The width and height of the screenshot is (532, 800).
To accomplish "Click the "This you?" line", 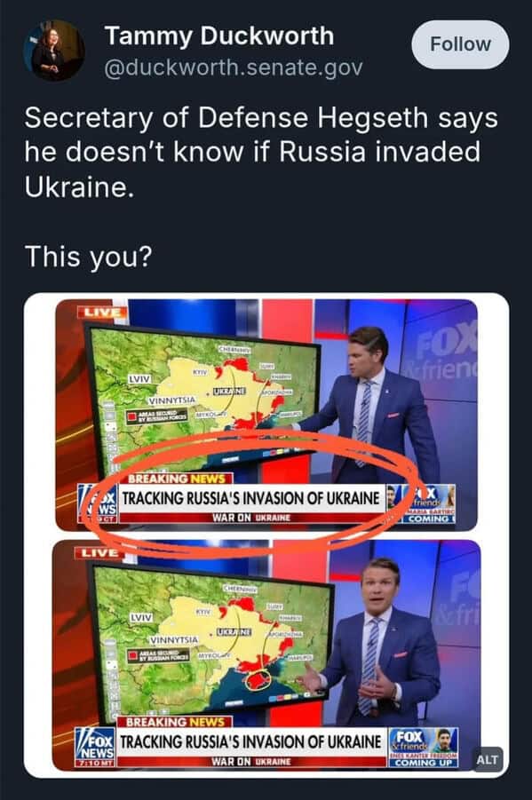I will tap(88, 256).
